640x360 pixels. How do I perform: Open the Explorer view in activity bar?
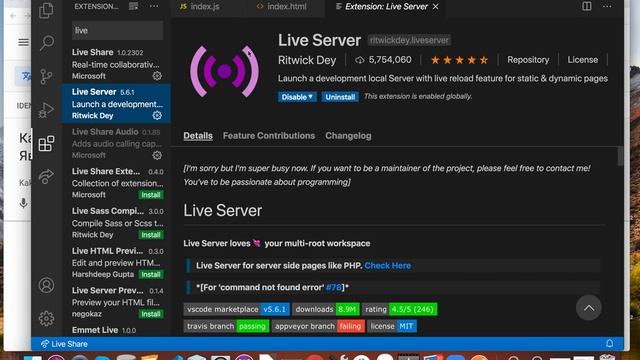click(46, 10)
